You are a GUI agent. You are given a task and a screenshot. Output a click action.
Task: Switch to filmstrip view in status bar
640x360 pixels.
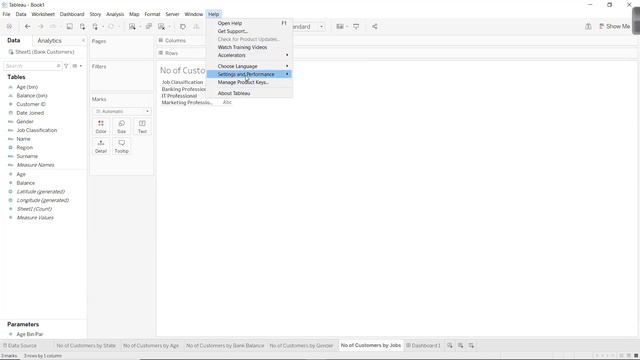pyautogui.click(x=629, y=356)
